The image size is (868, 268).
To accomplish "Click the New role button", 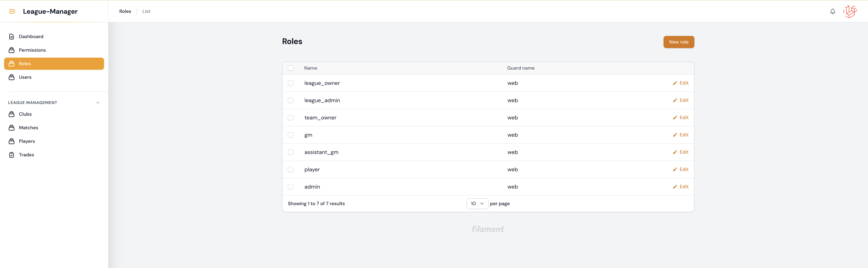I will (678, 42).
